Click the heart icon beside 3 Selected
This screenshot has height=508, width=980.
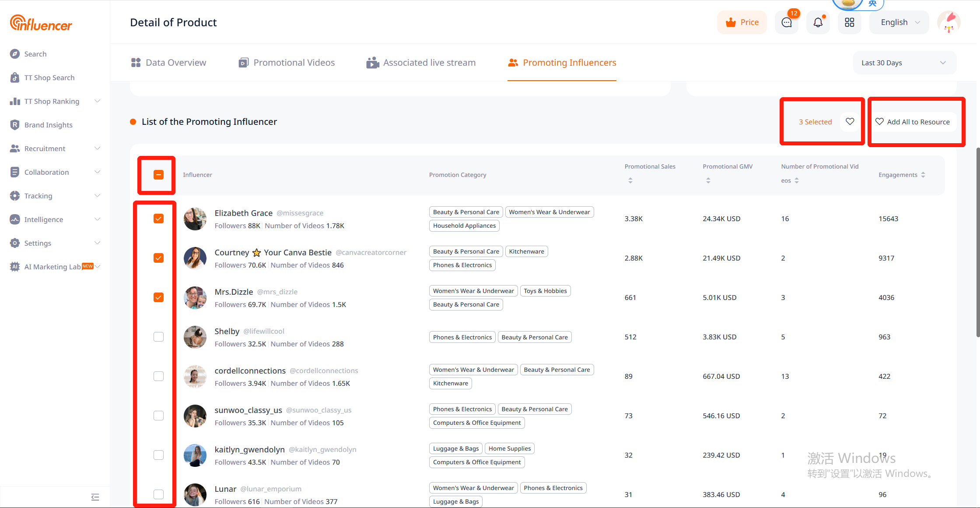pyautogui.click(x=850, y=122)
